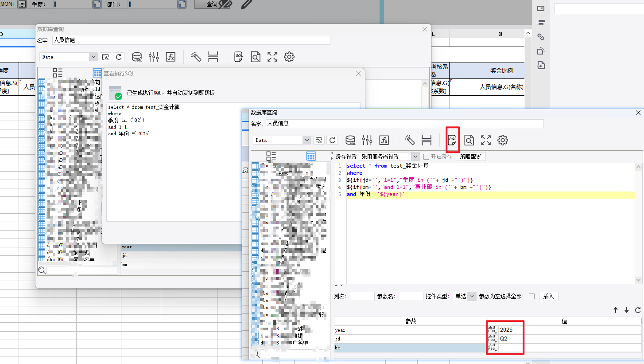Click the preview magnifier icon in front dialog

469,140
